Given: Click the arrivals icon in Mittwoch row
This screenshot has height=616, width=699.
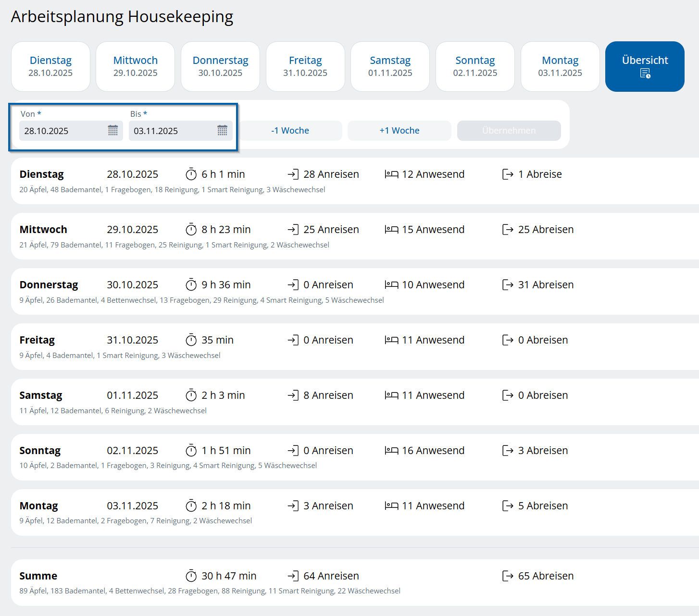Looking at the screenshot, I should coord(293,230).
